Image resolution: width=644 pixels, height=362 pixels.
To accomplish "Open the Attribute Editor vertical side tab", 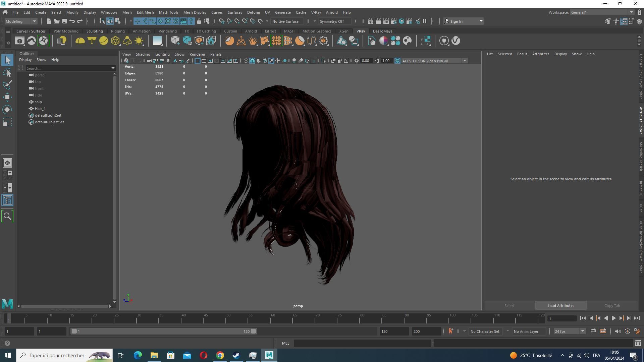I will [640, 120].
